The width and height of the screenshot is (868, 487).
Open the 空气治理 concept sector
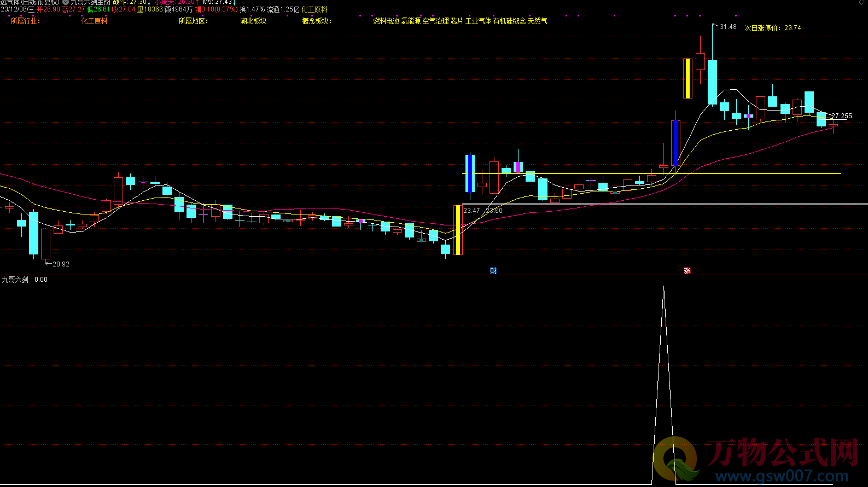point(435,21)
